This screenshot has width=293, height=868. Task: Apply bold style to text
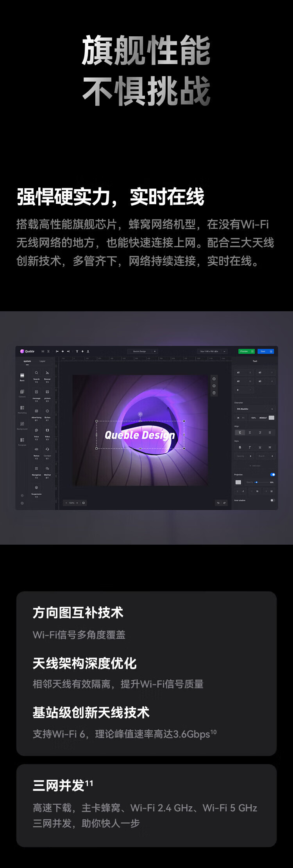pyautogui.click(x=240, y=447)
